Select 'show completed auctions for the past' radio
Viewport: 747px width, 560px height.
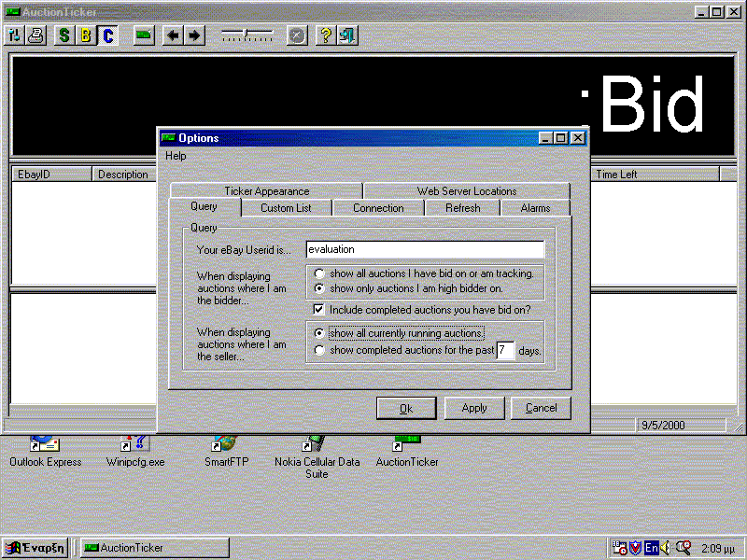point(319,351)
